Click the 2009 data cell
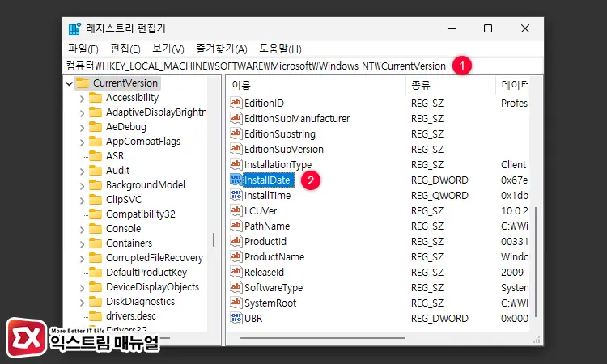607x364 pixels. tap(512, 273)
